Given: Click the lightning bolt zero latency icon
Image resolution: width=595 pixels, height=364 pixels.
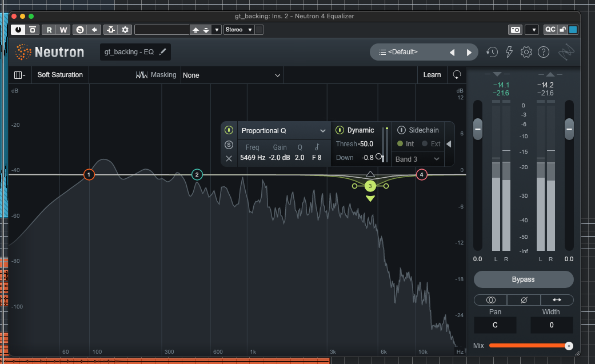Looking at the screenshot, I should coord(509,52).
